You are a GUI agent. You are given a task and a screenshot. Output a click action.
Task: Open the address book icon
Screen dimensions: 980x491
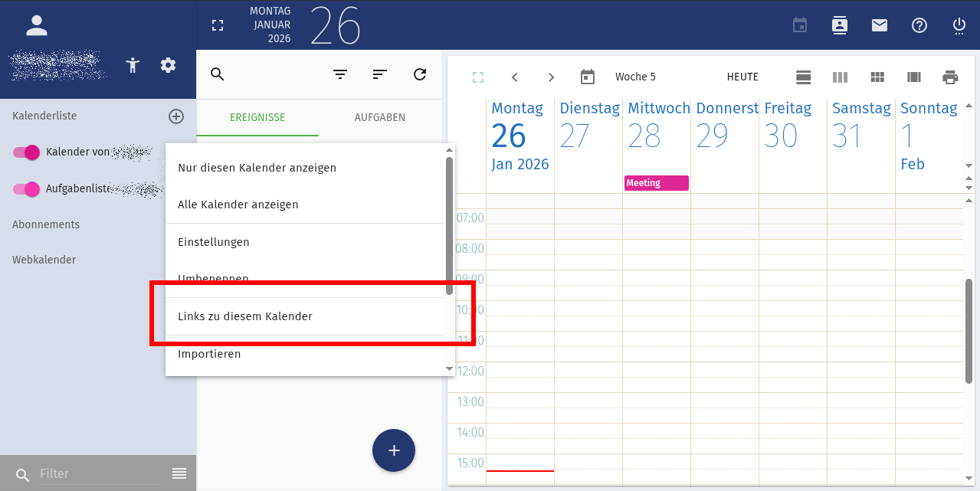(840, 25)
